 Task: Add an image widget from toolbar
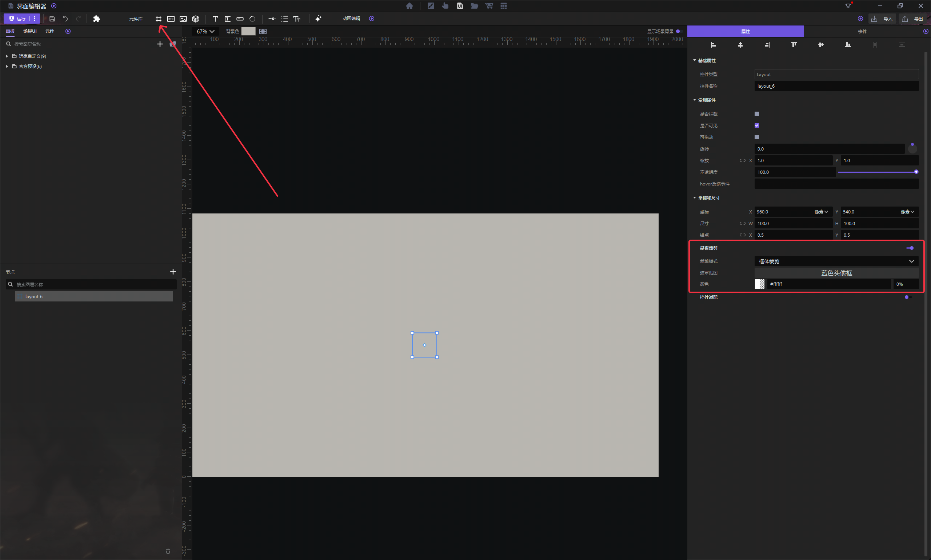pyautogui.click(x=183, y=19)
